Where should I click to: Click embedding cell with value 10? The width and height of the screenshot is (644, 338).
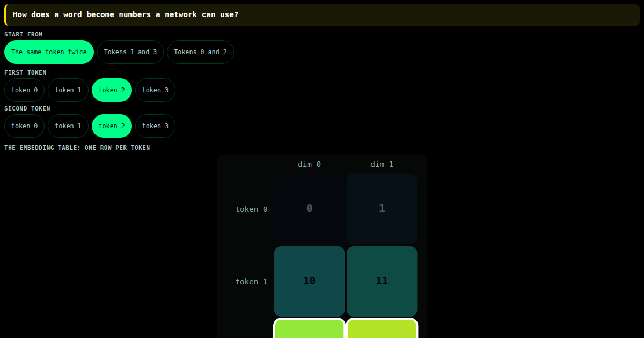tap(310, 281)
